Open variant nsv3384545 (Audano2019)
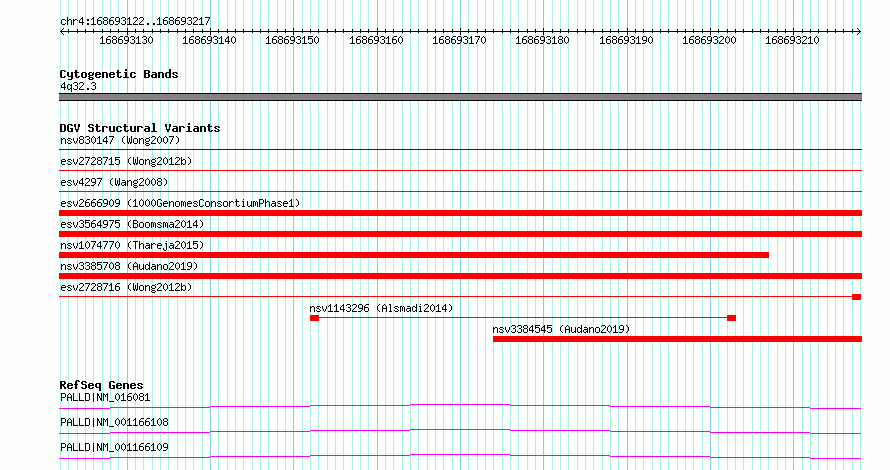 coord(561,329)
